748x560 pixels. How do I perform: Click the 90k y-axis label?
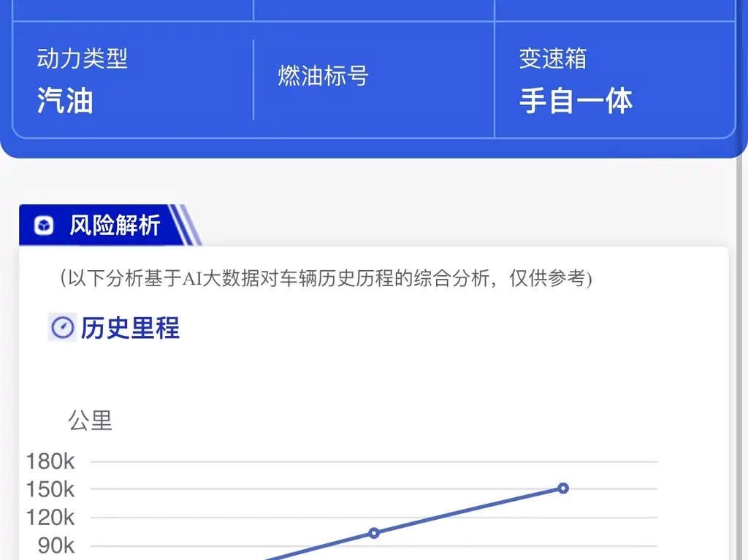point(56,545)
